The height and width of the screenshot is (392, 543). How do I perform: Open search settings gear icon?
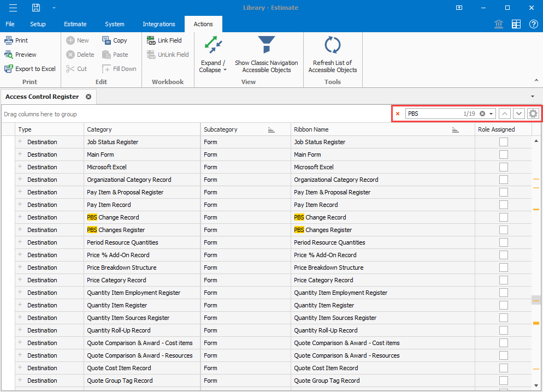pyautogui.click(x=533, y=114)
